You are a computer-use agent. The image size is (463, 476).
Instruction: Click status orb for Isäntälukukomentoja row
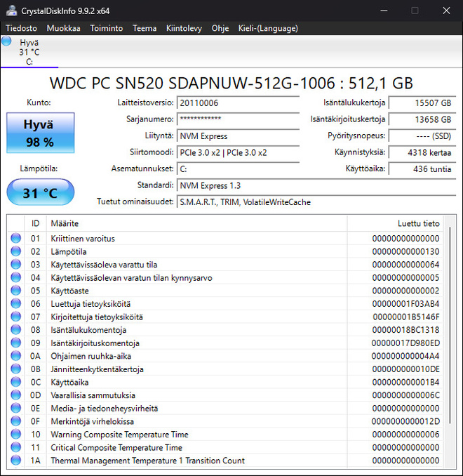15,330
